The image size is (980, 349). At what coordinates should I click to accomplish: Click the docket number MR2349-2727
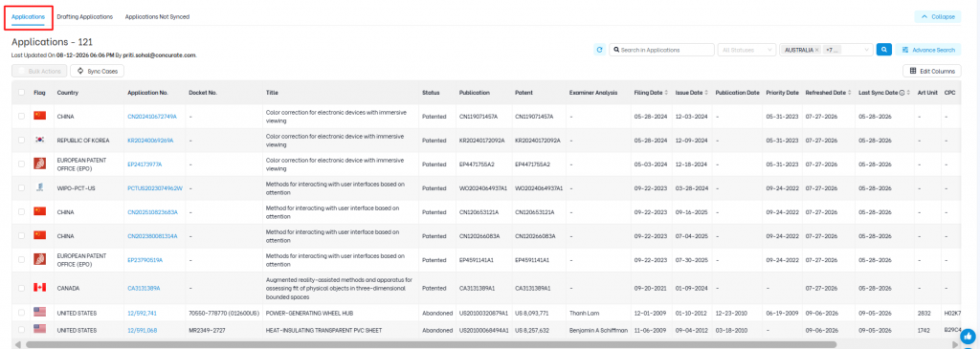point(208,330)
